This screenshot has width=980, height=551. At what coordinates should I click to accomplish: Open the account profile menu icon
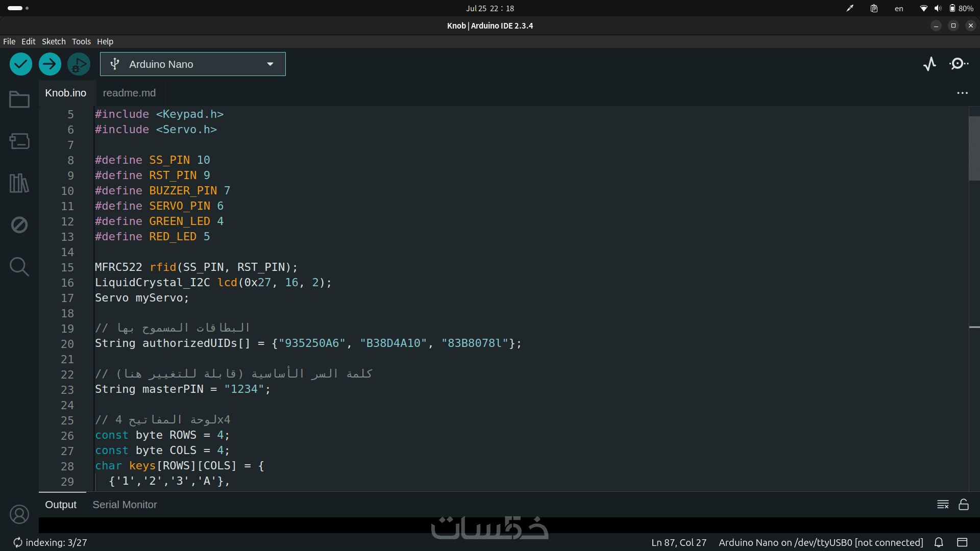[19, 514]
